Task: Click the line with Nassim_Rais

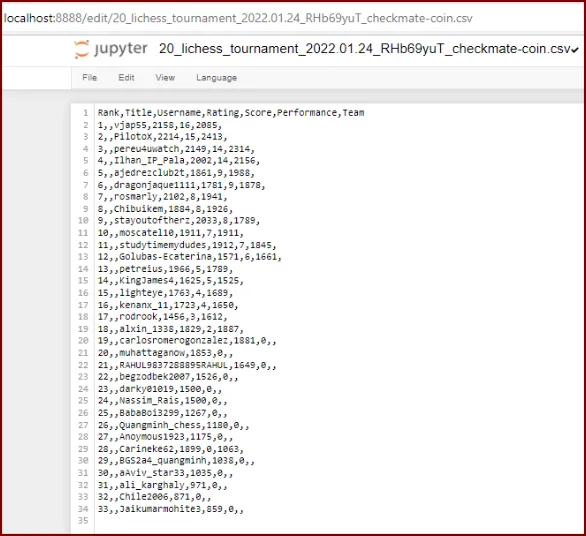Action: tap(163, 401)
